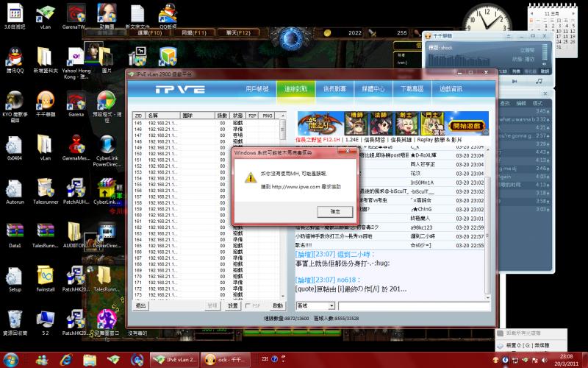Open the 下載專區 tab
The height and width of the screenshot is (368, 588).
[412, 89]
